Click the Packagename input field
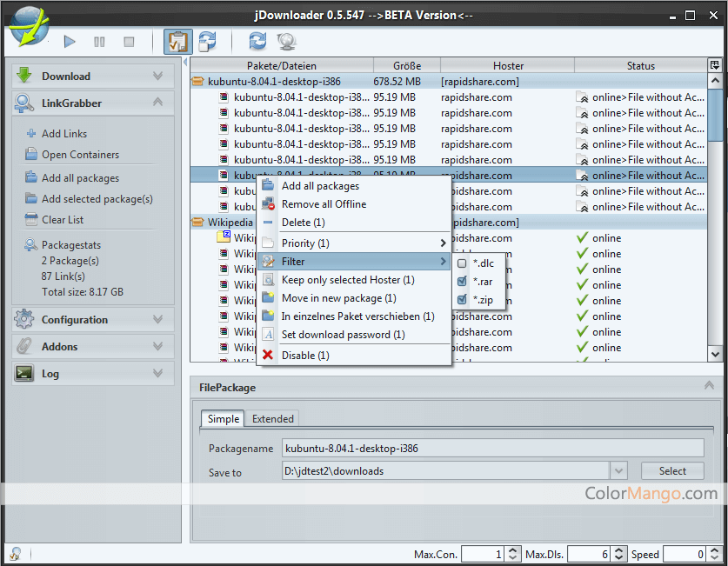 pos(435,448)
